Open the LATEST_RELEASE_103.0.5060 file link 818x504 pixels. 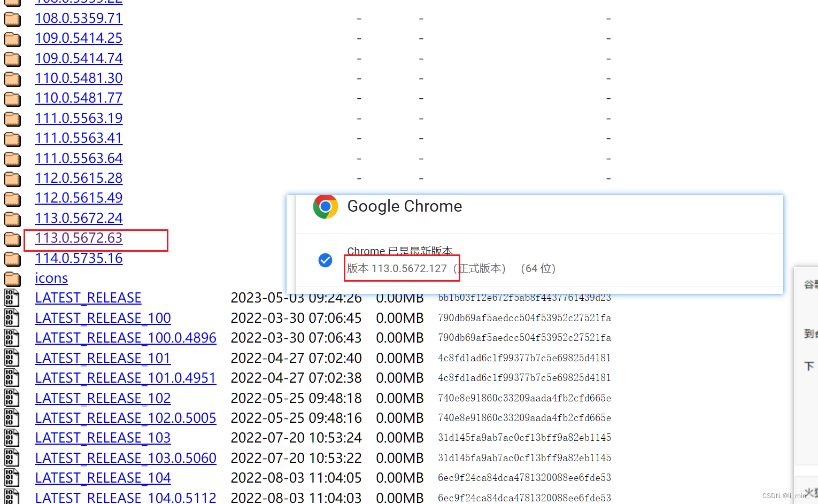(125, 458)
